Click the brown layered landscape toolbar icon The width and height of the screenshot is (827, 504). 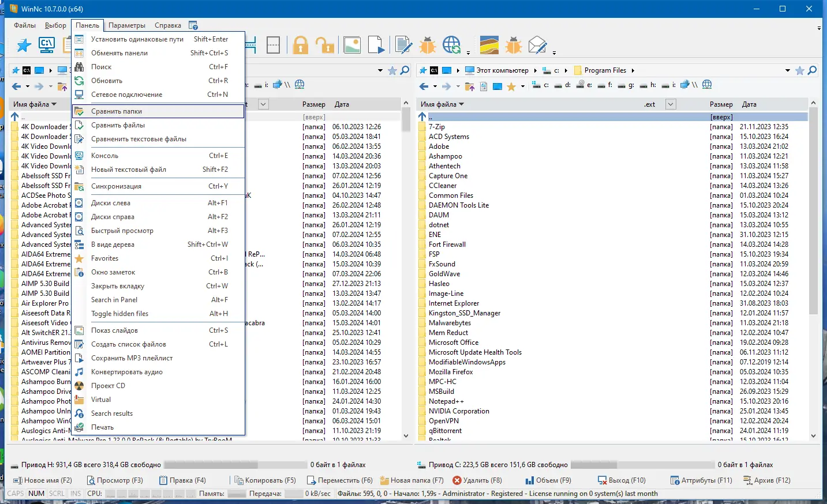[489, 45]
